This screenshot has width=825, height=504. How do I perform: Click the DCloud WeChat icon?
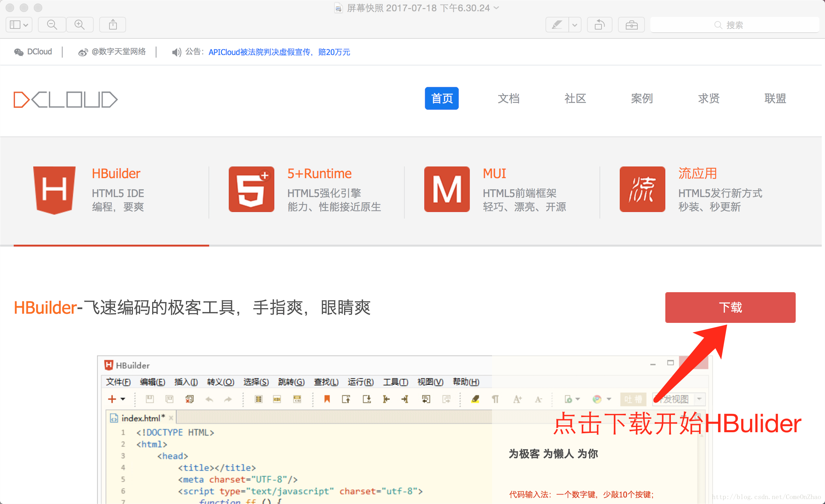19,52
